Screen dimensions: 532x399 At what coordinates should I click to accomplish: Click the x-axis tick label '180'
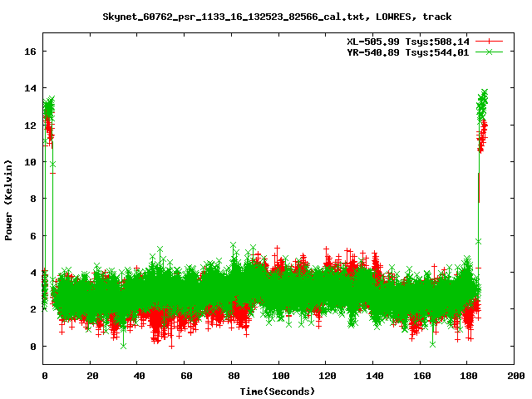click(469, 376)
